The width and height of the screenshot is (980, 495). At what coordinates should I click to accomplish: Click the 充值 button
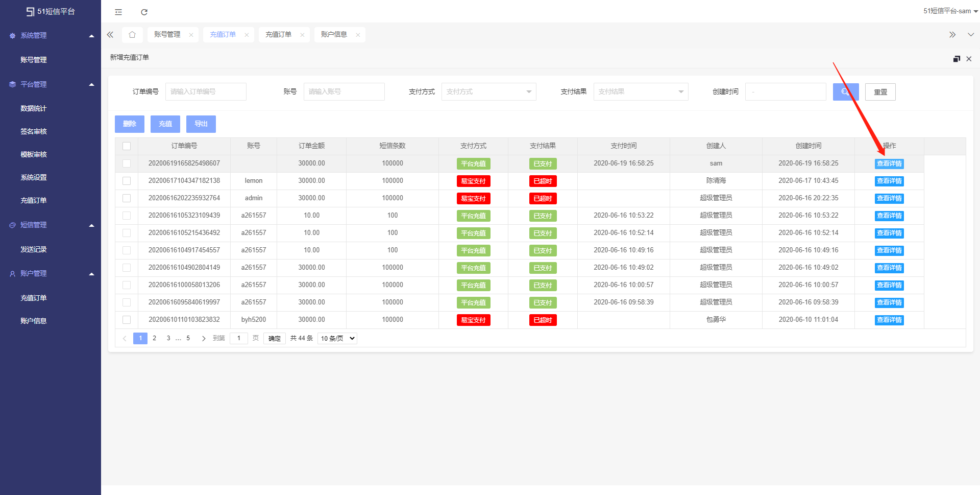tap(165, 124)
